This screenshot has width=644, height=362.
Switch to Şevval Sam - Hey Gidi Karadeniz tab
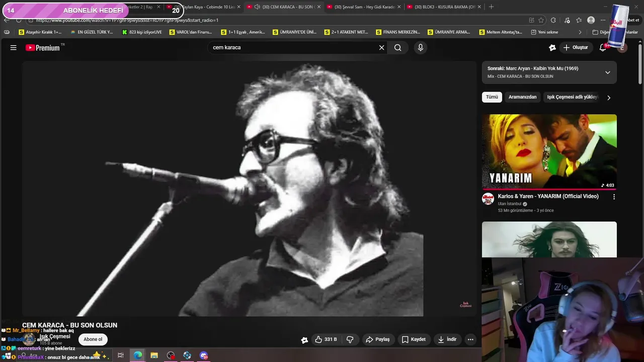click(x=364, y=7)
